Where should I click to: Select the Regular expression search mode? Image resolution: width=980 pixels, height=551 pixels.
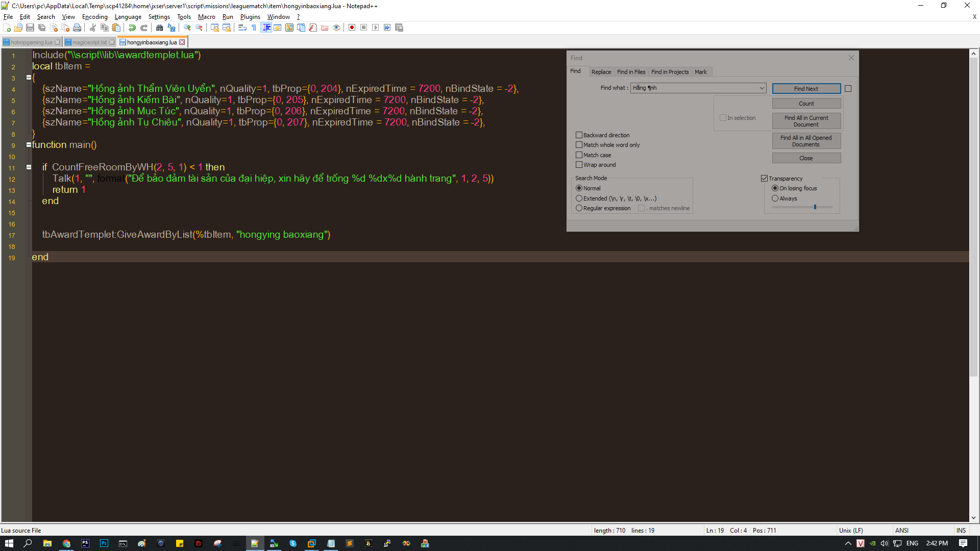coord(579,208)
